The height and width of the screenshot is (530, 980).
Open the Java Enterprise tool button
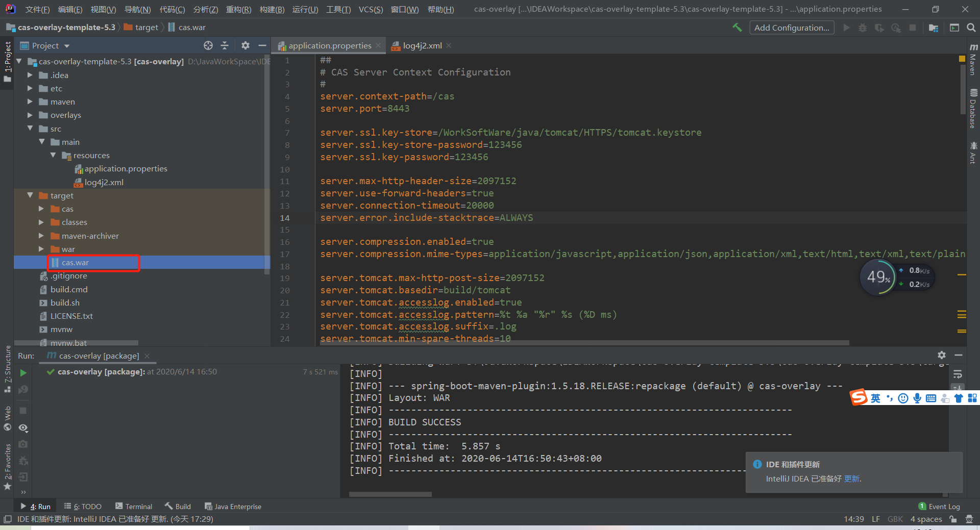click(x=233, y=507)
